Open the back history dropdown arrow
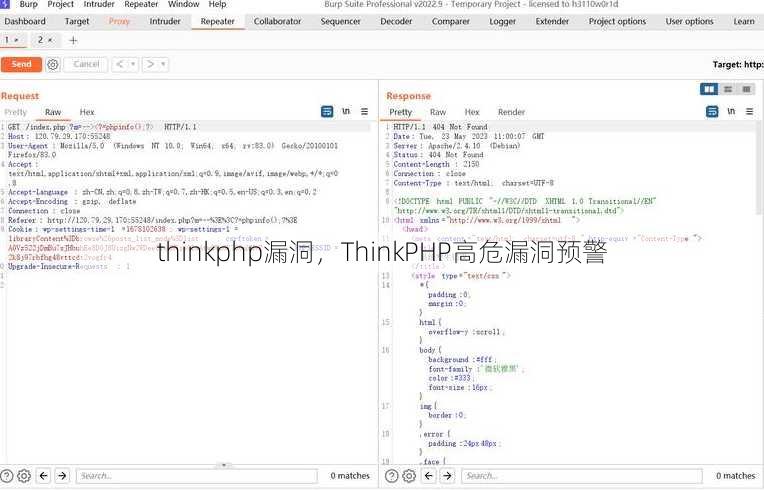Screen dimensions: 764x490 coord(133,64)
